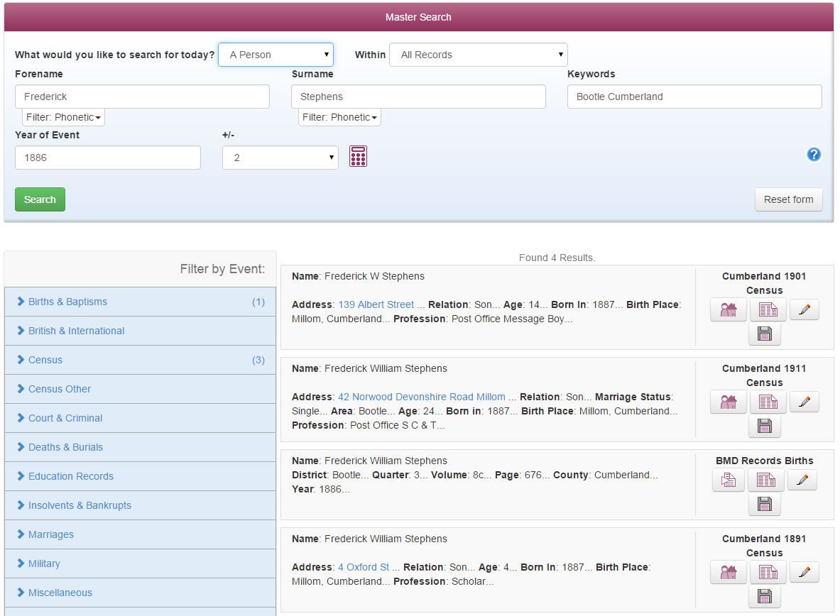The width and height of the screenshot is (840, 616).
Task: Expand the British & International filter
Action: pos(141,331)
